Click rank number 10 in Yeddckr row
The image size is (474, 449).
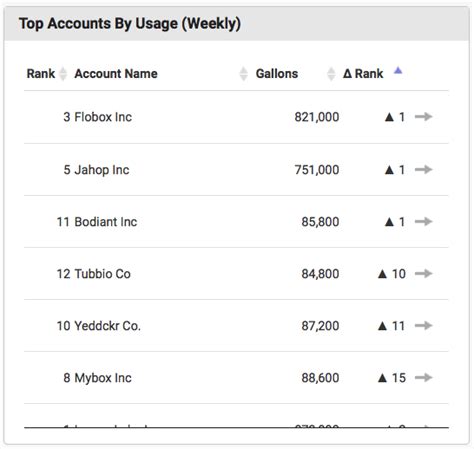(63, 326)
